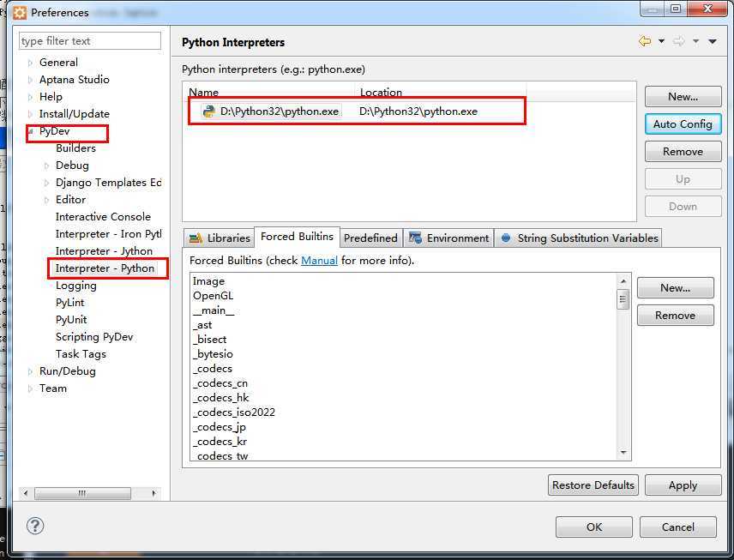Click the forward navigation arrow icon
734x560 pixels.
(679, 41)
